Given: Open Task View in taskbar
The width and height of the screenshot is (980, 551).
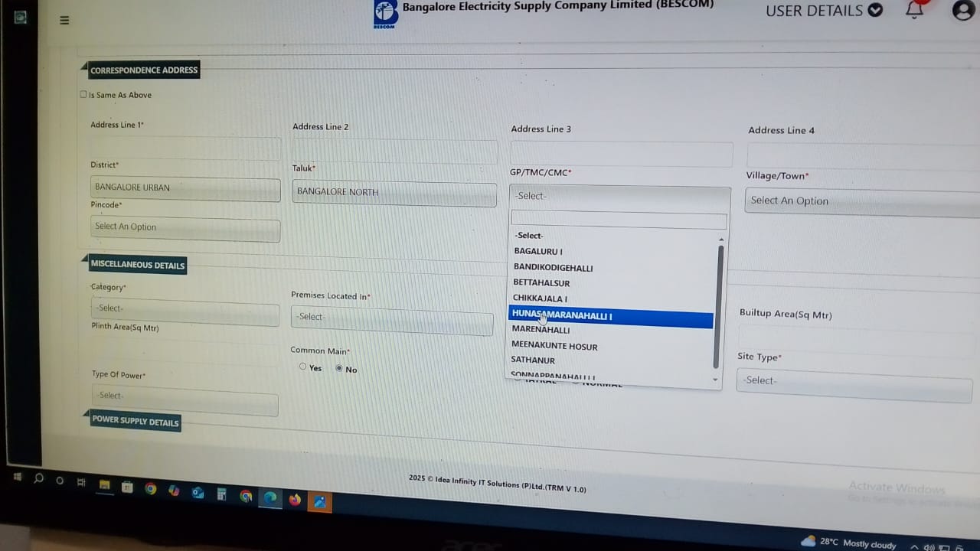Looking at the screenshot, I should click(81, 483).
